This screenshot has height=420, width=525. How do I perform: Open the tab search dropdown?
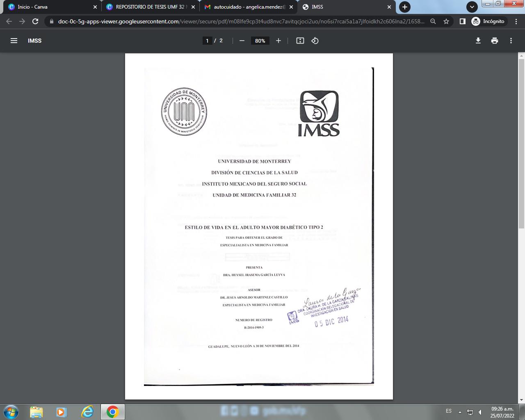point(472,7)
